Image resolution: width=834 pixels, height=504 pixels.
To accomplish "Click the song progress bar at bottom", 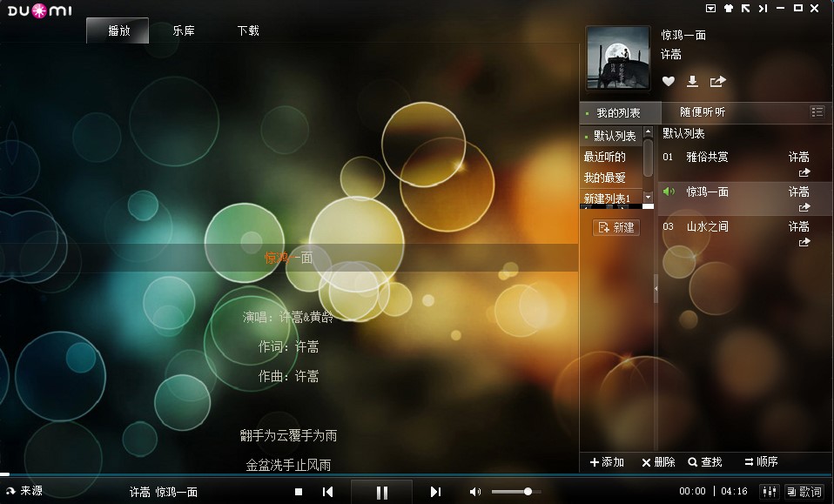I will tap(417, 474).
